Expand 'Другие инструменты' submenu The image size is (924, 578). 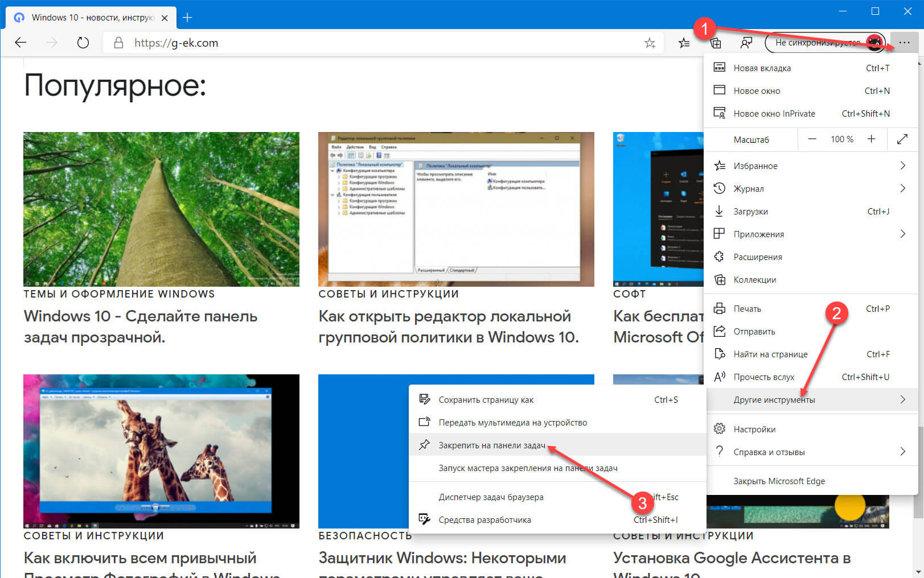pos(811,399)
